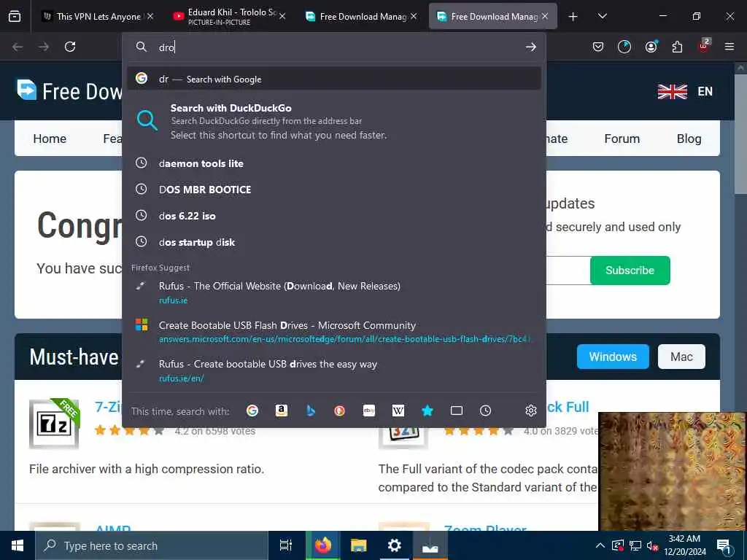Search this time with Wikipedia icon
747x560 pixels.
pyautogui.click(x=398, y=411)
